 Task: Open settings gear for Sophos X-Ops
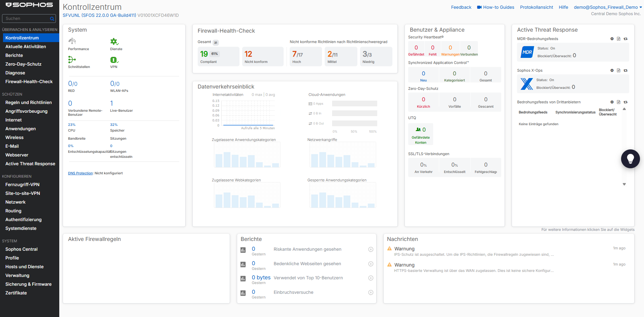click(612, 70)
